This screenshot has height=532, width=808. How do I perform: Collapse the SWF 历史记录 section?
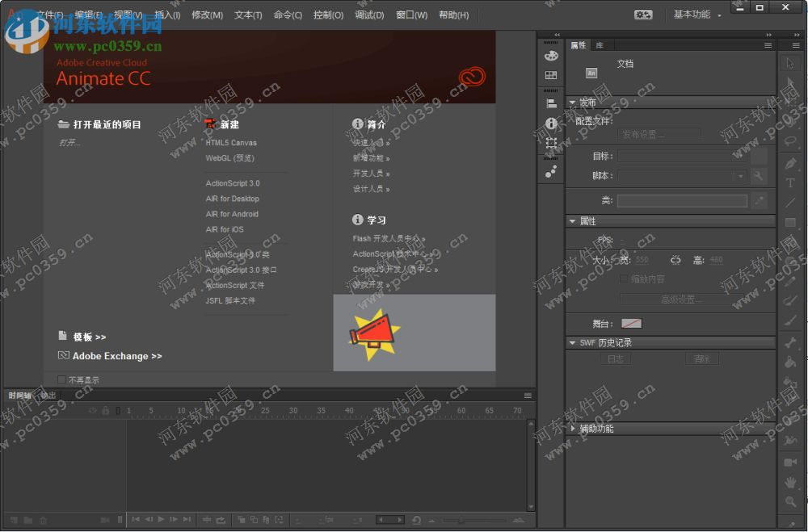pyautogui.click(x=573, y=342)
